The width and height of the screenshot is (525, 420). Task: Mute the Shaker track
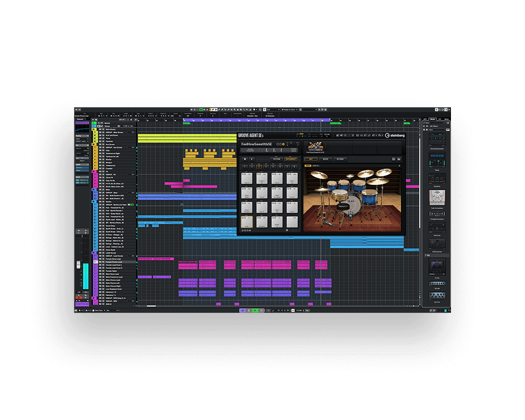tap(100, 160)
